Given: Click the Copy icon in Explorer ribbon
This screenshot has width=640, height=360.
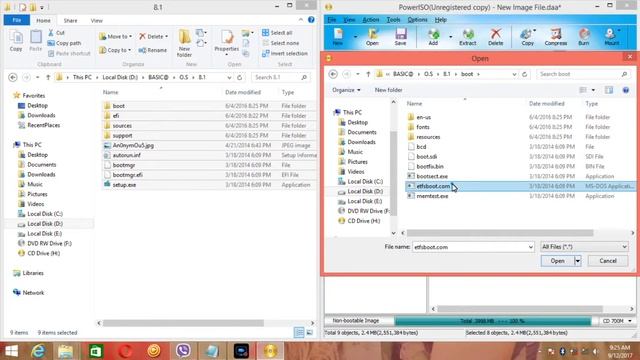Looking at the screenshot, I should [x=16, y=41].
